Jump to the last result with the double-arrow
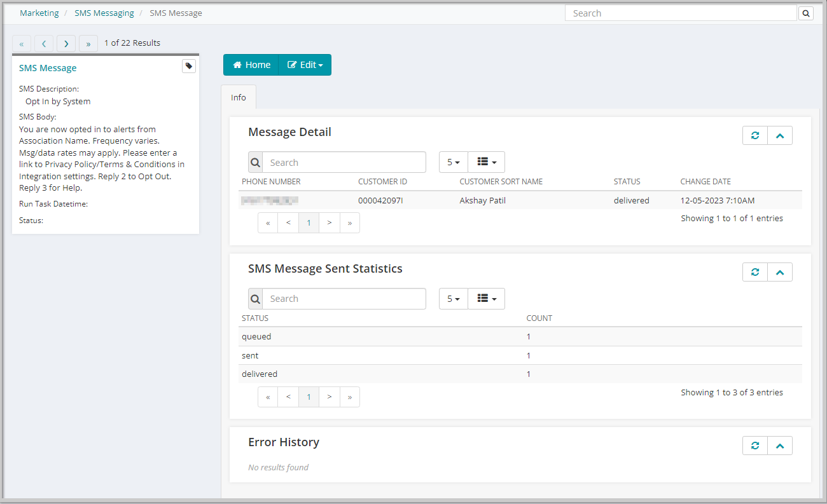Image resolution: width=827 pixels, height=504 pixels. tap(88, 43)
